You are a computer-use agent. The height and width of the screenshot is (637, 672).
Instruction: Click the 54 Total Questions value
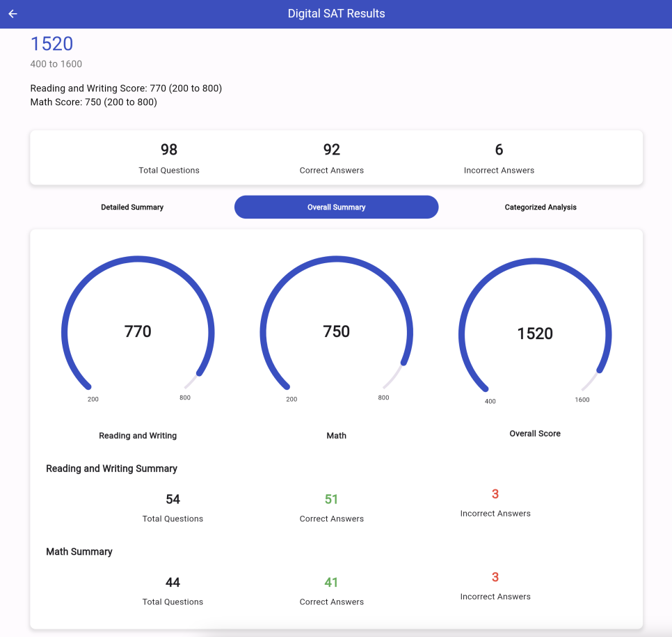coord(173,499)
